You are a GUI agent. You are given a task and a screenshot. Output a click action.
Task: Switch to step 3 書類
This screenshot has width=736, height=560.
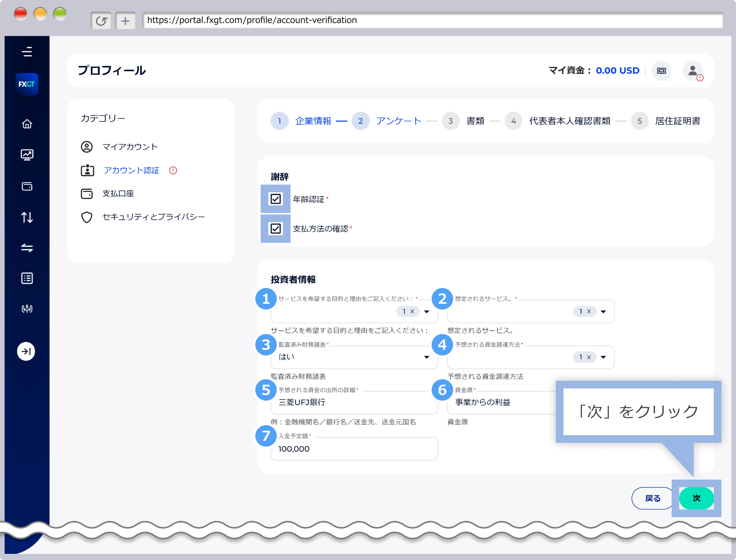coord(451,121)
